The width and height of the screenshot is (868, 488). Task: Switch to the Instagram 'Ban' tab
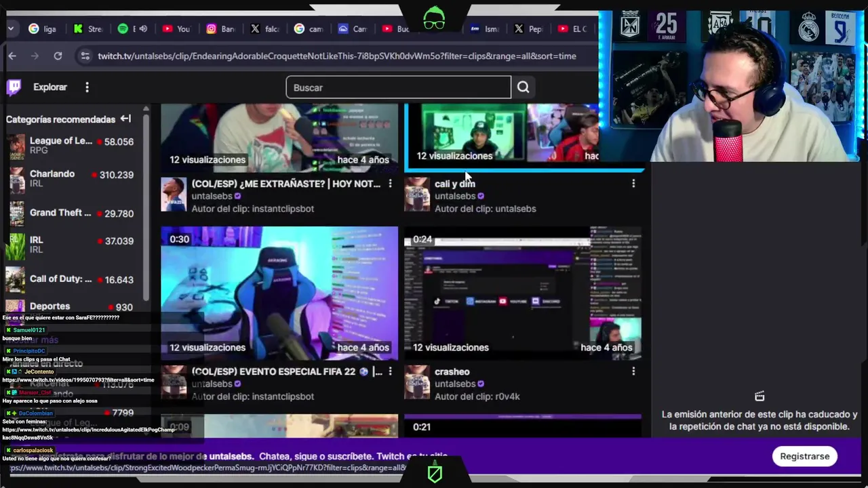click(221, 28)
